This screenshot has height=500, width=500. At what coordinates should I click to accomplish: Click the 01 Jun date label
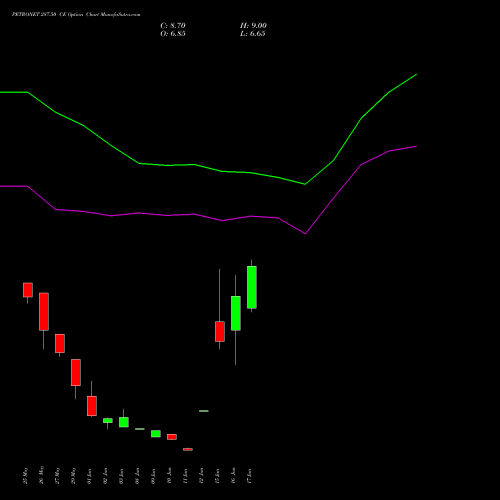(x=90, y=476)
